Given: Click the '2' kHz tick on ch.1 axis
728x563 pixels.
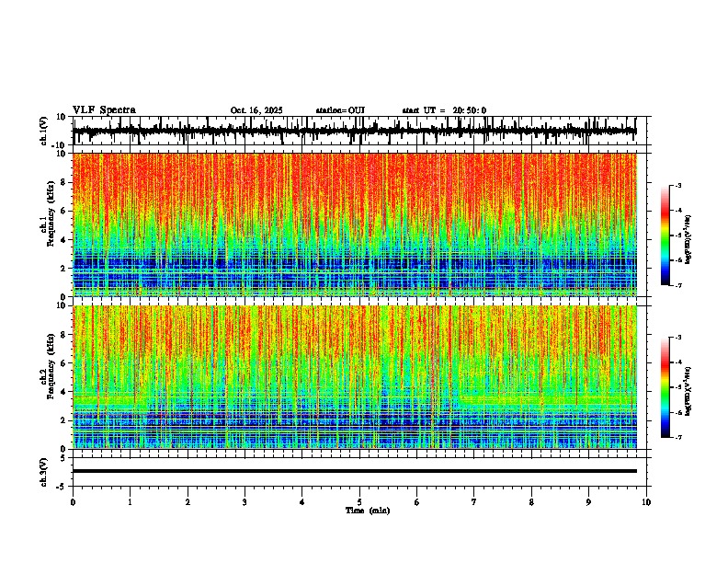Looking at the screenshot, I should (x=64, y=268).
